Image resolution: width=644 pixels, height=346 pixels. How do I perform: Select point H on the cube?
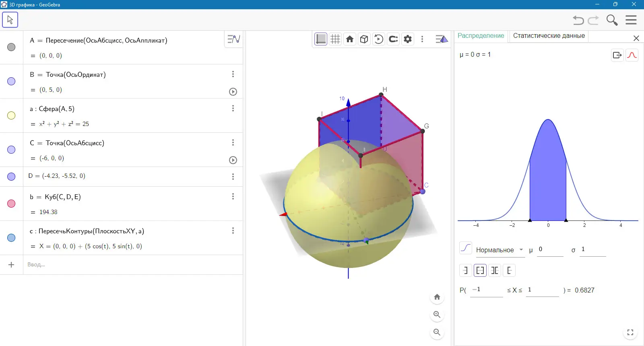click(x=381, y=95)
